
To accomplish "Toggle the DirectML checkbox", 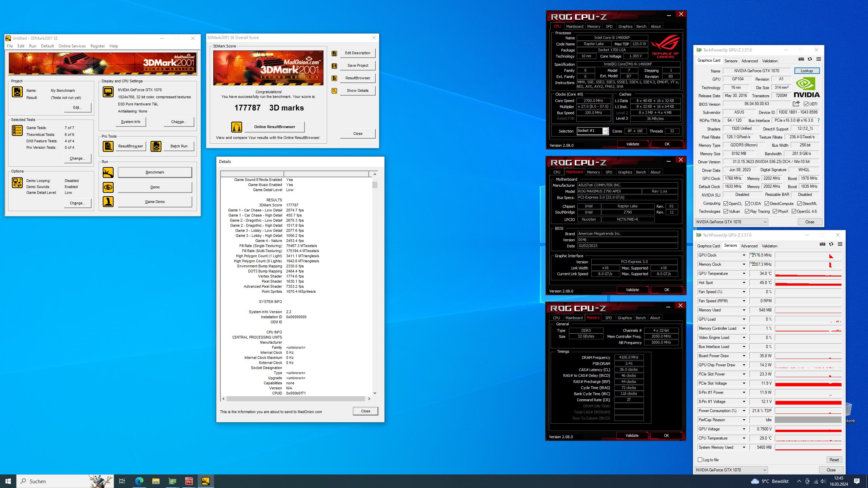I will [x=800, y=204].
